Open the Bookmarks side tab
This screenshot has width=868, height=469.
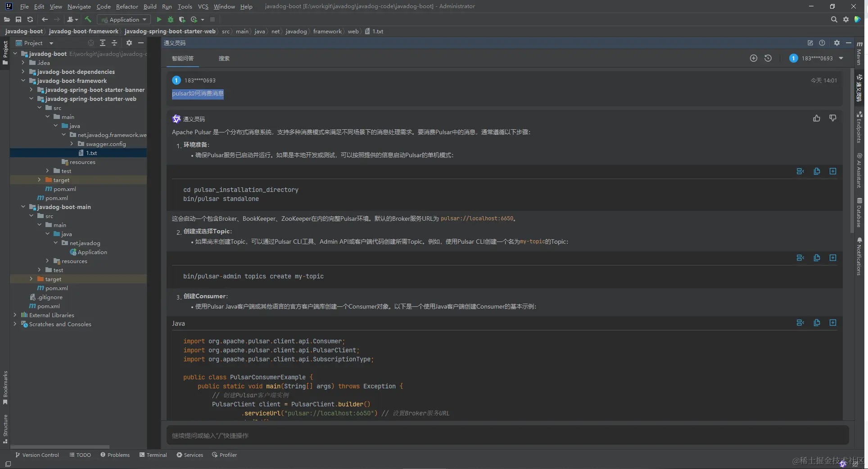click(5, 387)
